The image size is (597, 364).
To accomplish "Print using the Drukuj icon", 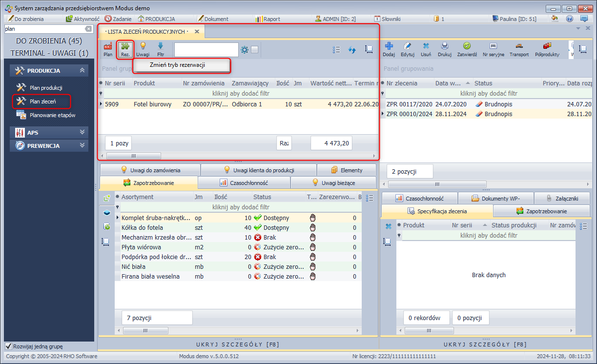I will 444,49.
